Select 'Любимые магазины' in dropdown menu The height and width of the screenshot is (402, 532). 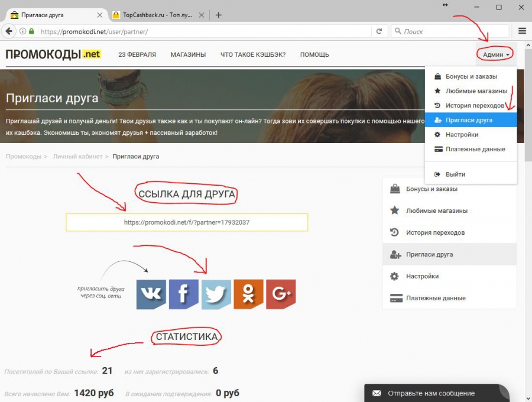[471, 91]
